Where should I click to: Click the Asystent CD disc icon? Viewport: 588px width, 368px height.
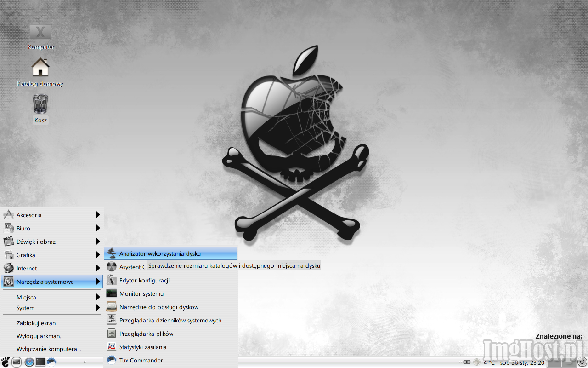pos(112,267)
